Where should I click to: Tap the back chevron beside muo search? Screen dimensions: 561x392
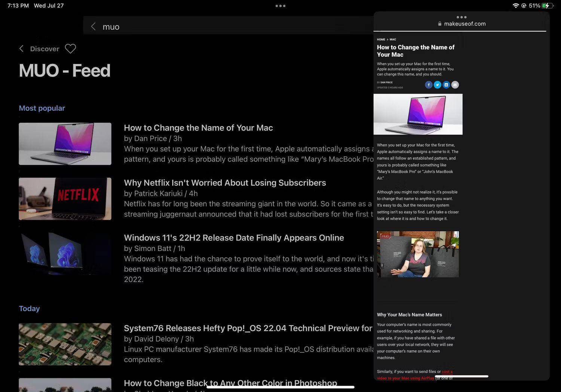pos(93,27)
